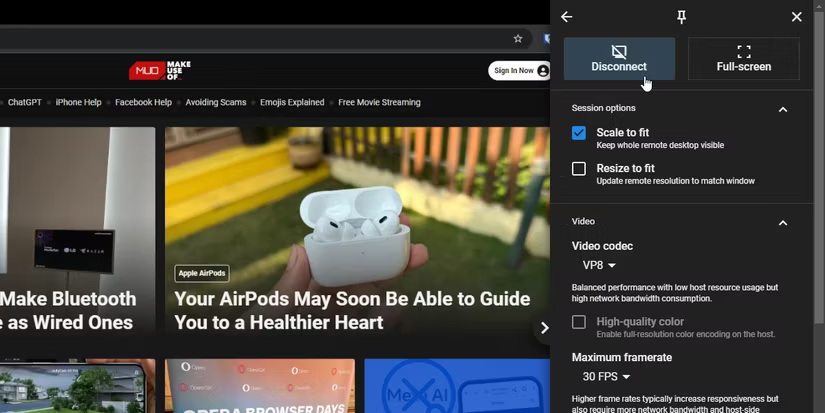Viewport: 825px width, 413px height.
Task: Bookmark page with star icon
Action: tap(518, 39)
